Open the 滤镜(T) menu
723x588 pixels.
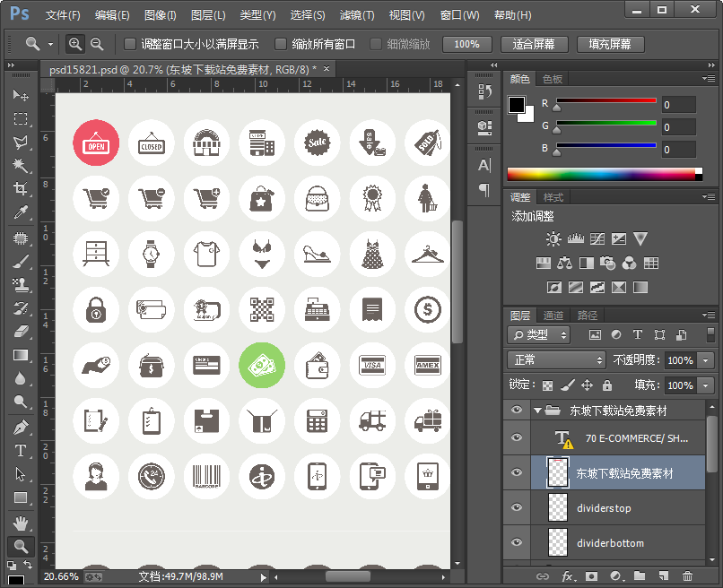tap(357, 15)
